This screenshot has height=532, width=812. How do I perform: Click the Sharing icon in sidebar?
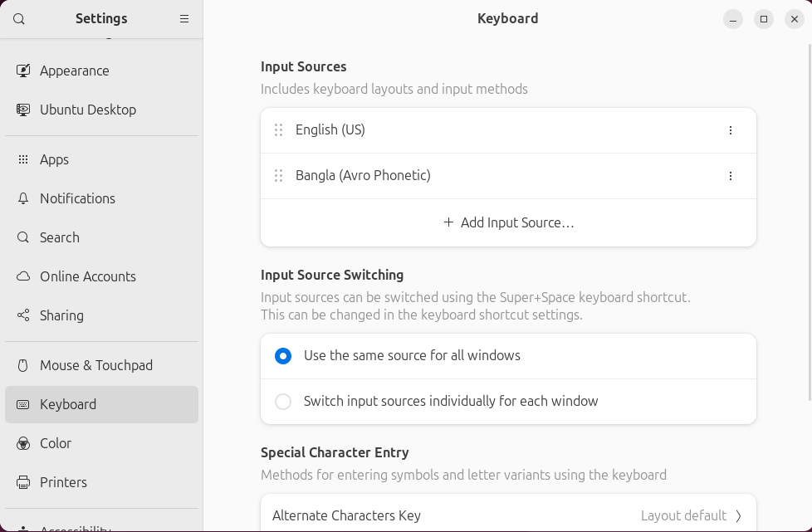[23, 315]
